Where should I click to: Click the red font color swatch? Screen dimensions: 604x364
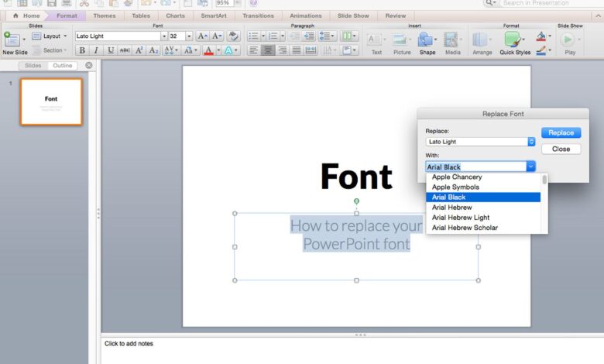click(x=208, y=50)
